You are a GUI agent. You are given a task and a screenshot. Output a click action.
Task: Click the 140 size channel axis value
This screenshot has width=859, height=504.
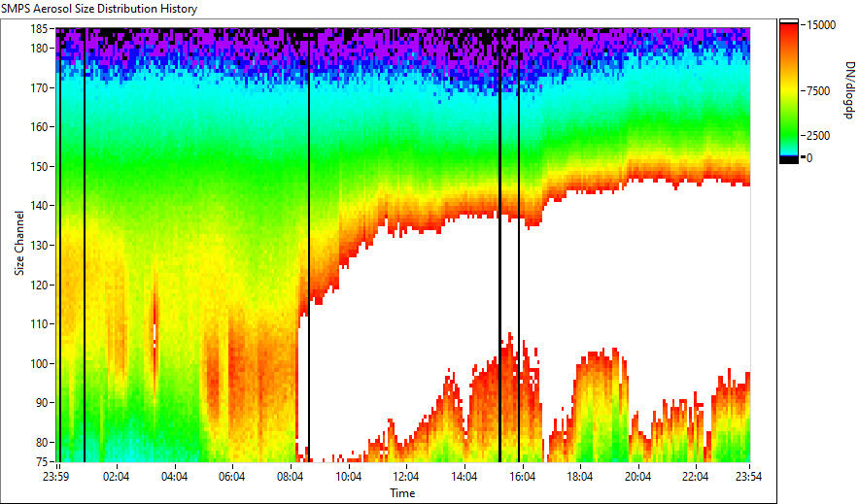(40, 206)
